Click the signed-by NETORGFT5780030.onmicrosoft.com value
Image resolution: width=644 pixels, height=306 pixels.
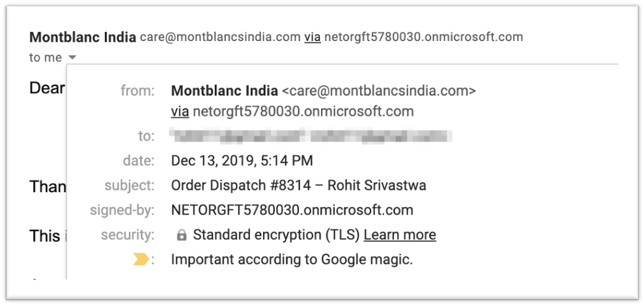pyautogui.click(x=292, y=210)
